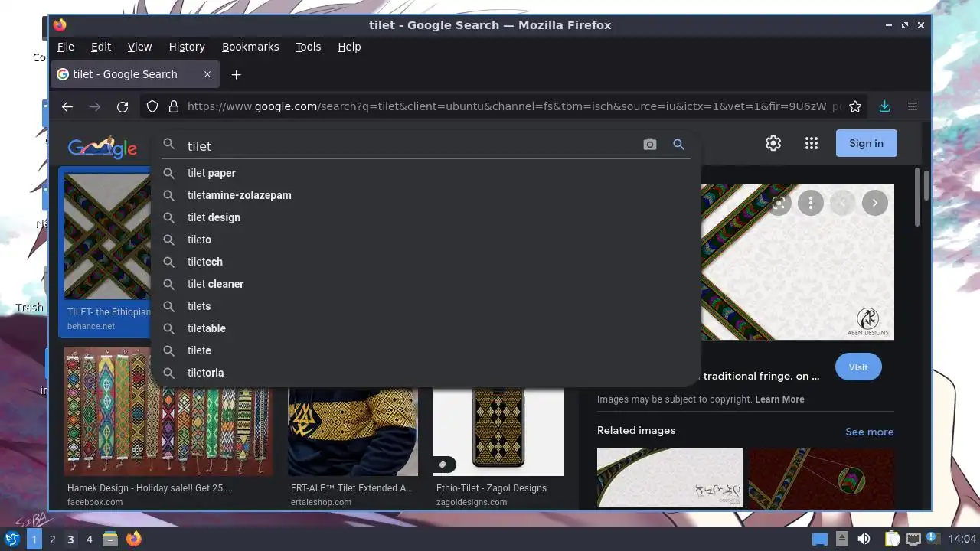Select the 'tiletoria' suggestion
Screen dimensions: 980x551
[426, 373]
